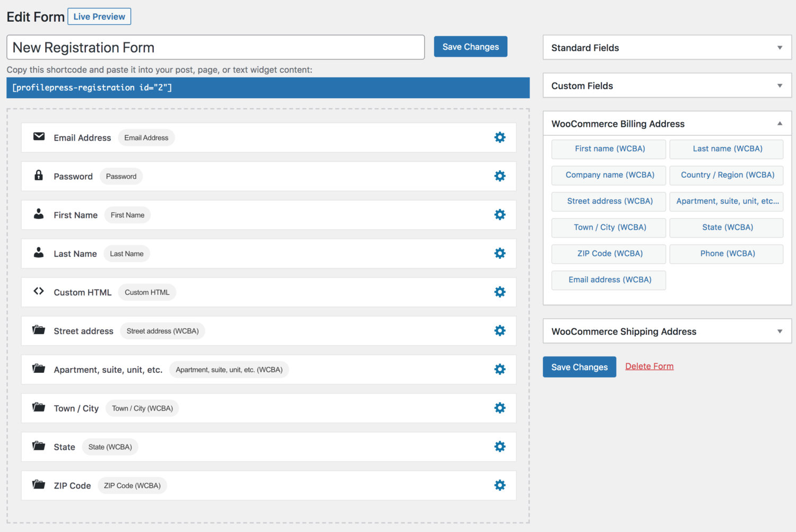Click the envelope icon on Email Address row
Screen dimensions: 796x532
coord(39,137)
